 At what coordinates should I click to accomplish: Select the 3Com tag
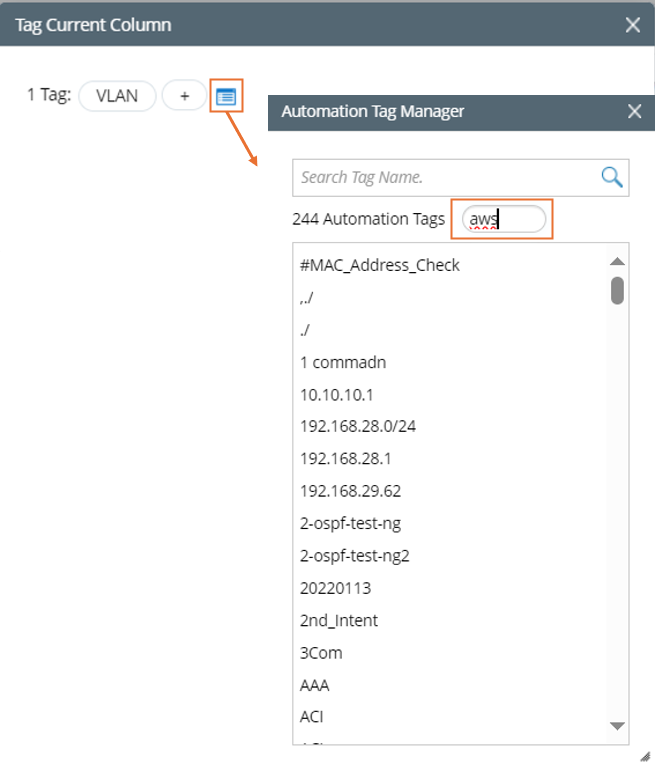(321, 652)
